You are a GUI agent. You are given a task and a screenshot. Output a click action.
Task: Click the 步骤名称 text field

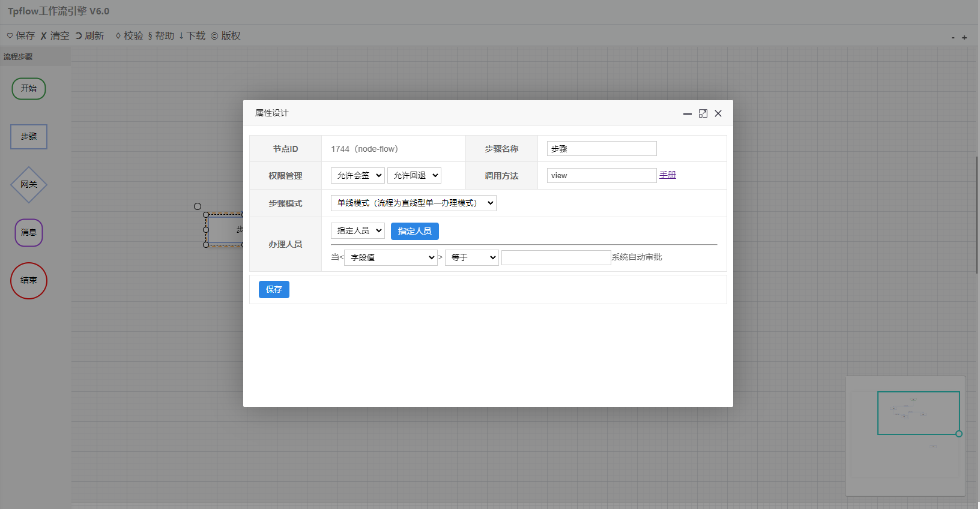tap(602, 149)
